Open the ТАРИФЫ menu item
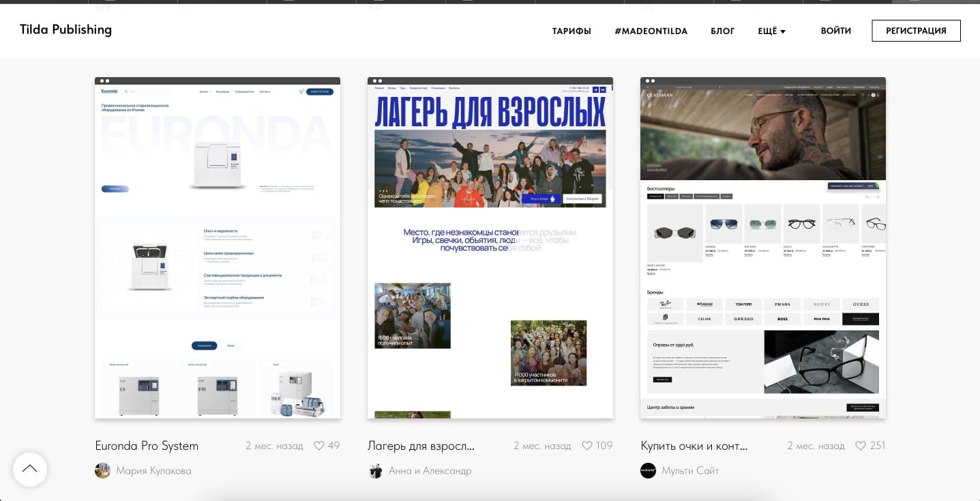Viewport: 980px width, 501px height. pos(571,31)
